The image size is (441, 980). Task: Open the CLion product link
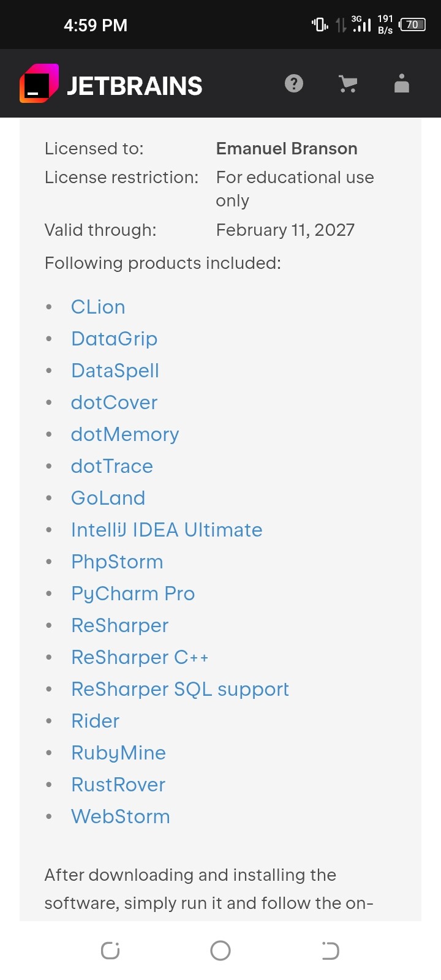(x=98, y=307)
